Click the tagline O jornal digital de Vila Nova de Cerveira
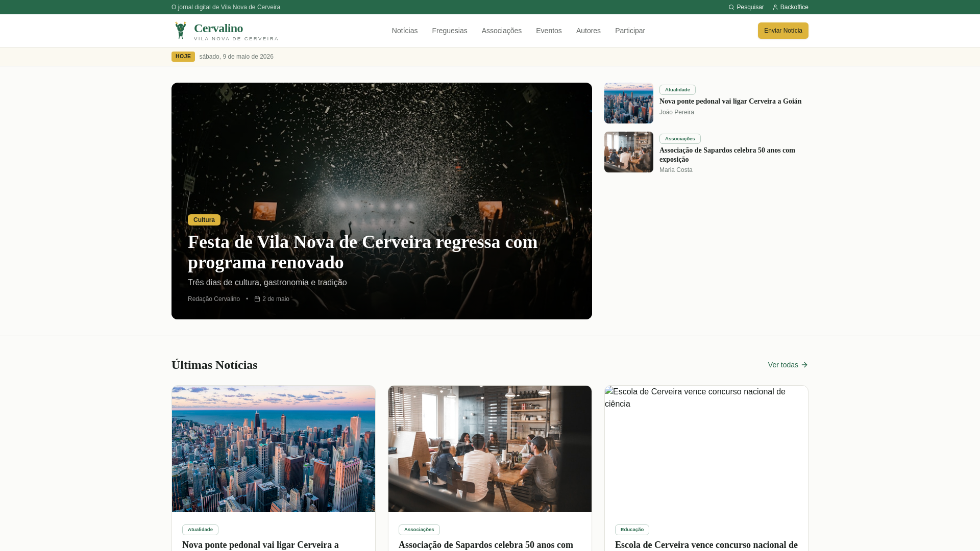980x551 pixels. [226, 7]
